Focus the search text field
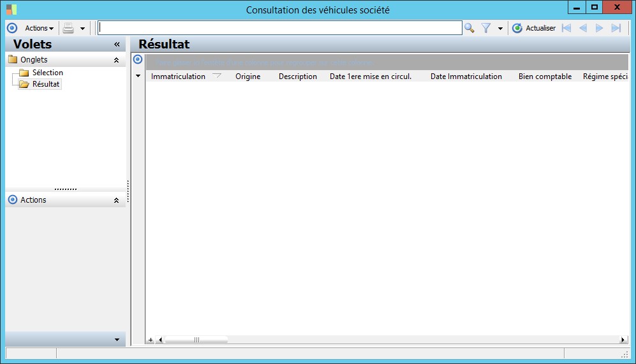Viewport: 636px width, 364px height. coord(280,27)
